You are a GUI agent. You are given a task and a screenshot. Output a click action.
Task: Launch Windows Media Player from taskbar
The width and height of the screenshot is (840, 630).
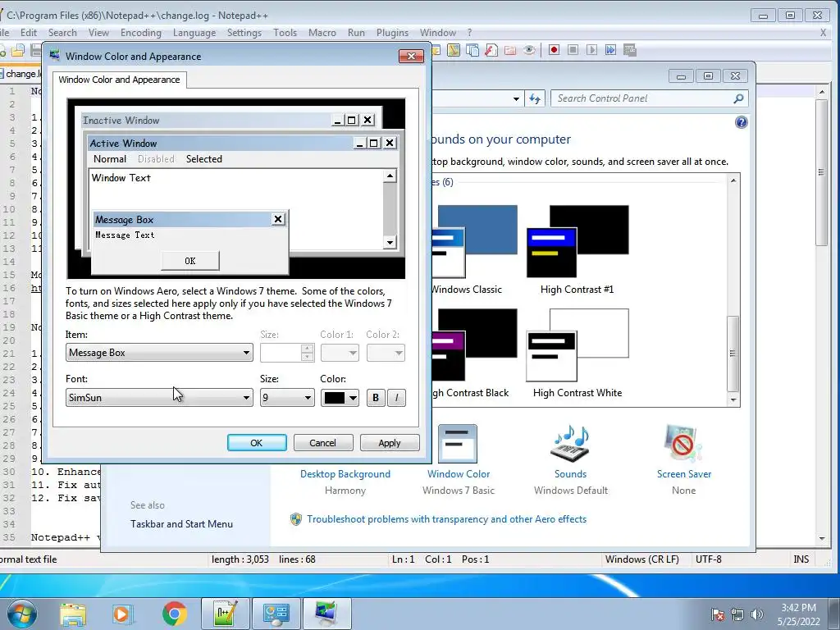[x=122, y=614]
